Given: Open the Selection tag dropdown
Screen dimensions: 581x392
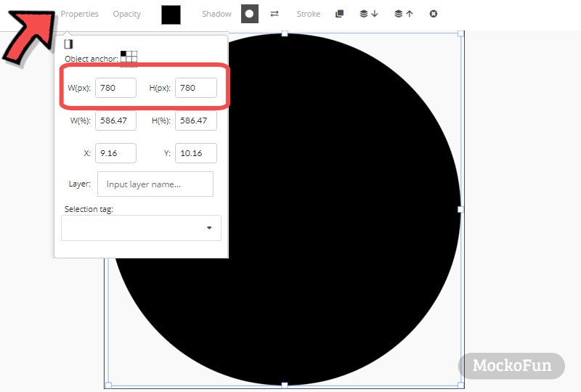Looking at the screenshot, I should point(141,228).
